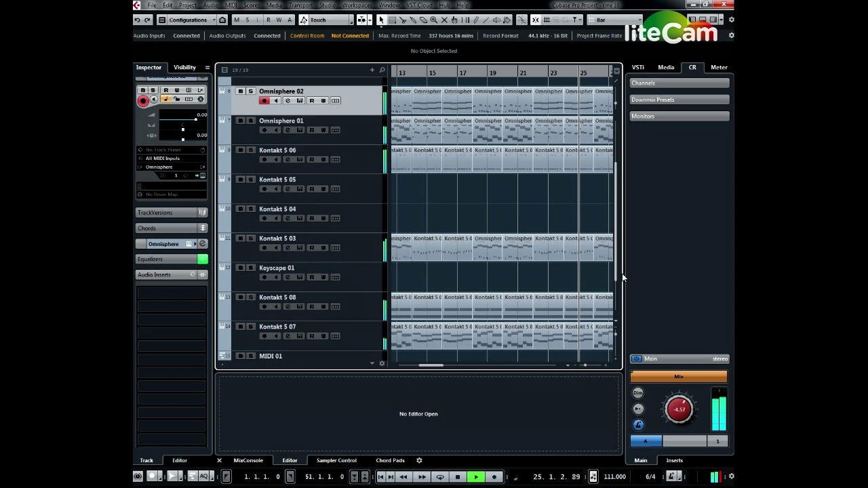This screenshot has width=868, height=488.
Task: Mute the Omnisphere 02 track
Action: [x=240, y=91]
